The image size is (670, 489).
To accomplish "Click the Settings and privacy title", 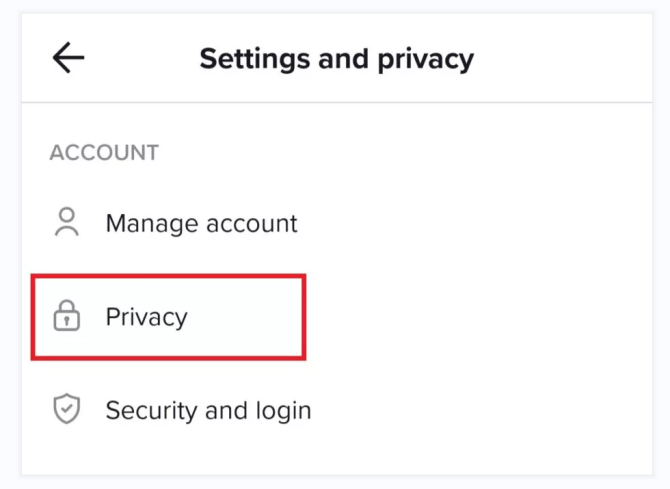I will click(337, 59).
